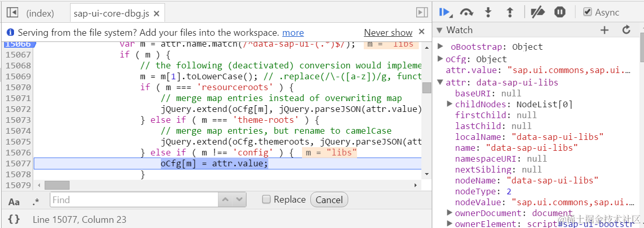The width and height of the screenshot is (644, 228).
Task: Add a new watch expression
Action: pos(604,30)
